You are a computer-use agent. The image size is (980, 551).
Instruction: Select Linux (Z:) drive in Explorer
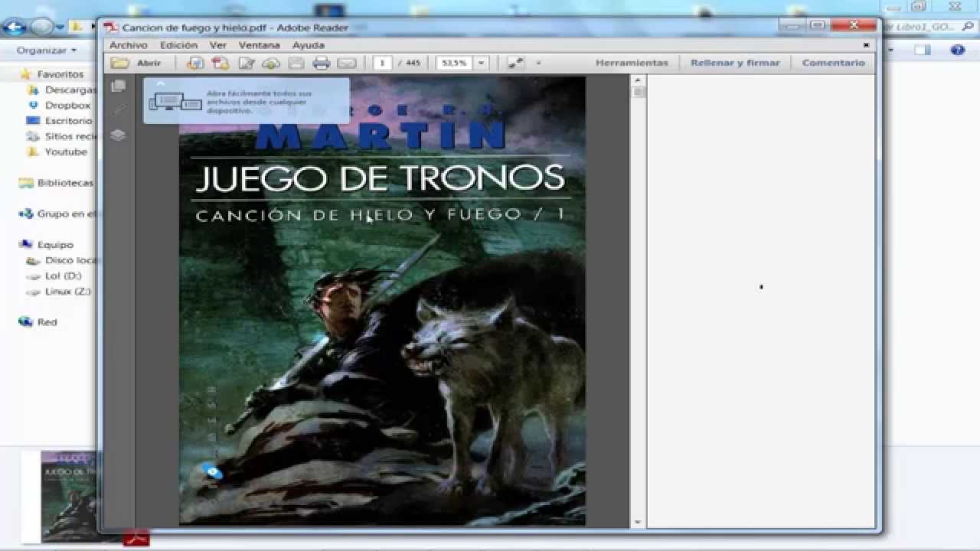[67, 292]
